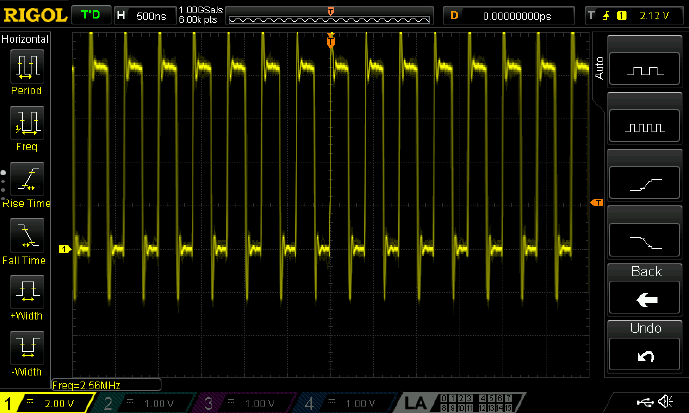Click the trigger level 2.12 V readout

click(x=654, y=16)
